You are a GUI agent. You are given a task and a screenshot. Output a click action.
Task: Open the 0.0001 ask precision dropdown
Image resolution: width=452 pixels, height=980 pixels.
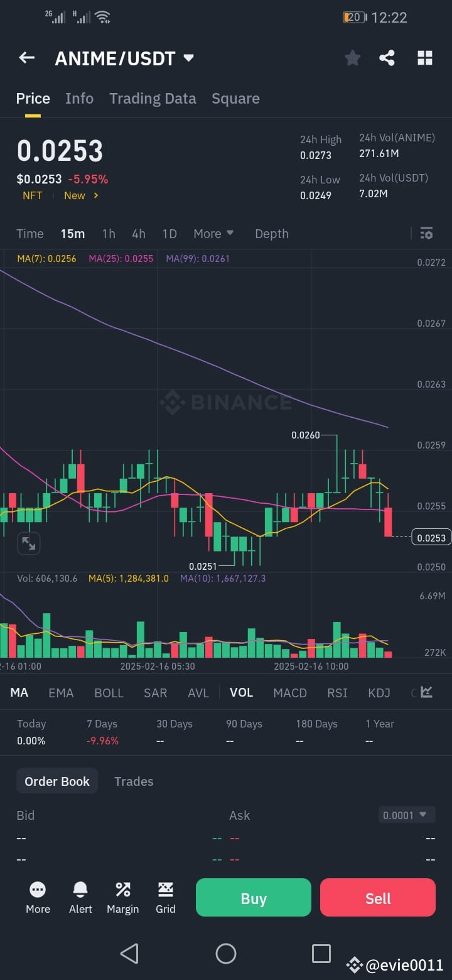[x=406, y=814]
